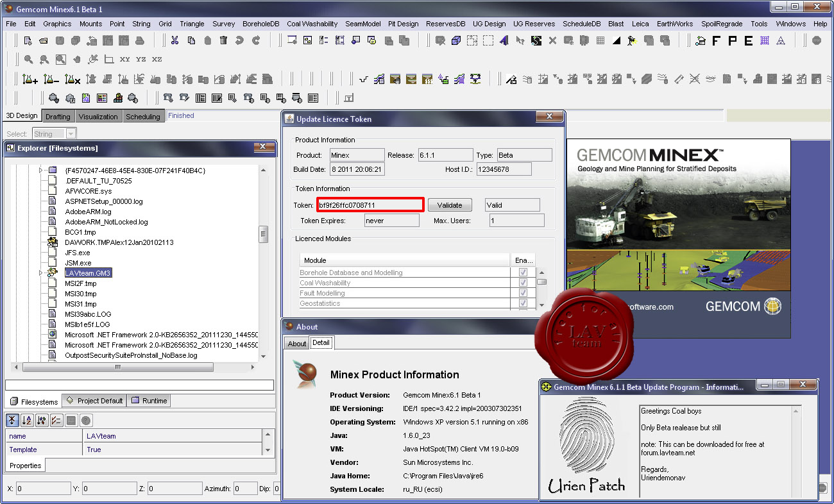
Task: Click the red STOP sign icon
Action: click(817, 40)
